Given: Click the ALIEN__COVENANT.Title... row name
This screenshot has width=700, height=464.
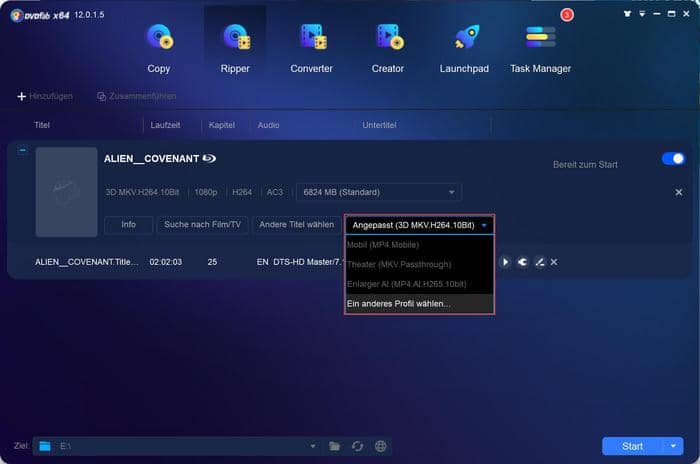Looking at the screenshot, I should click(87, 262).
